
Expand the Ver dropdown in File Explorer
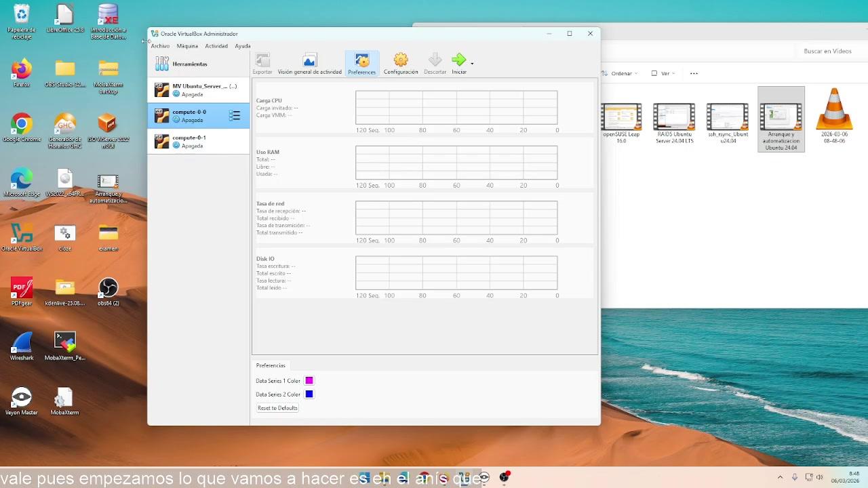click(x=665, y=73)
